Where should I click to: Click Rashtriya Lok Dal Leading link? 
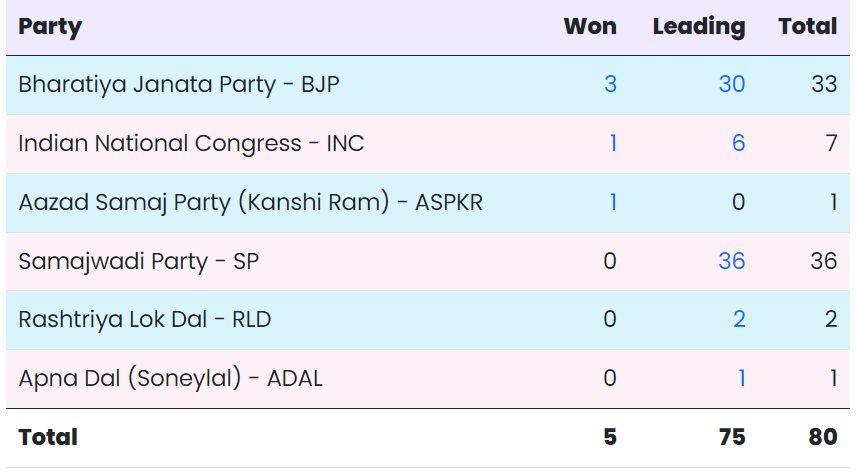[738, 319]
